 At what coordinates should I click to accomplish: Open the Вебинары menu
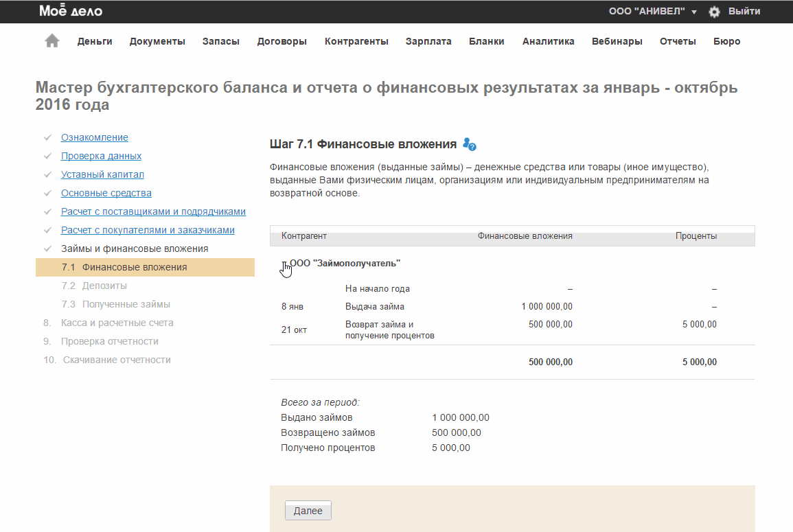pos(617,41)
